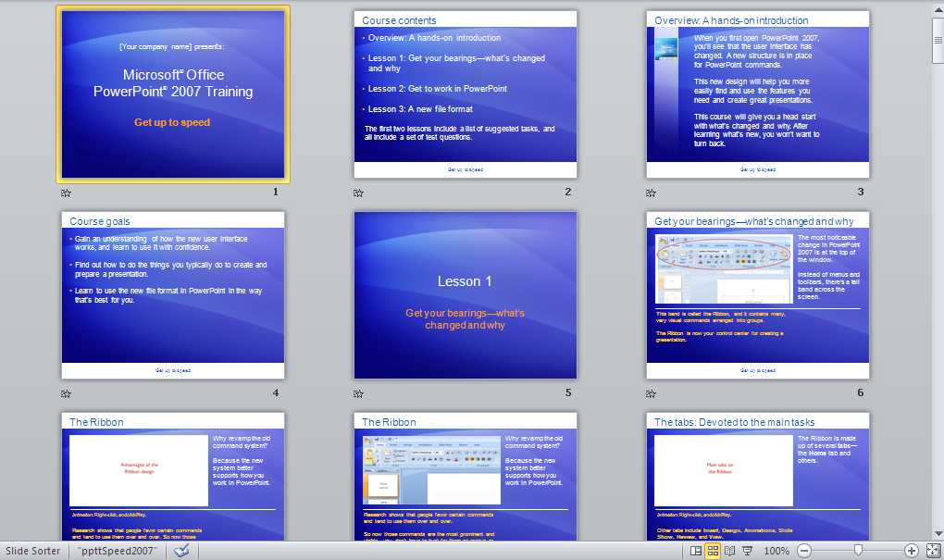The width and height of the screenshot is (944, 560).
Task: Click the star icon under slide 6
Action: click(x=651, y=392)
